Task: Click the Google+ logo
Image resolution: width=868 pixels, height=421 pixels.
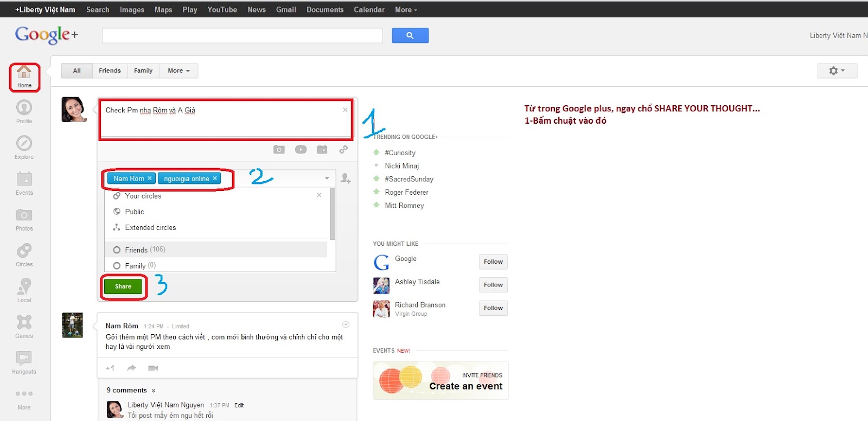Action: [47, 35]
